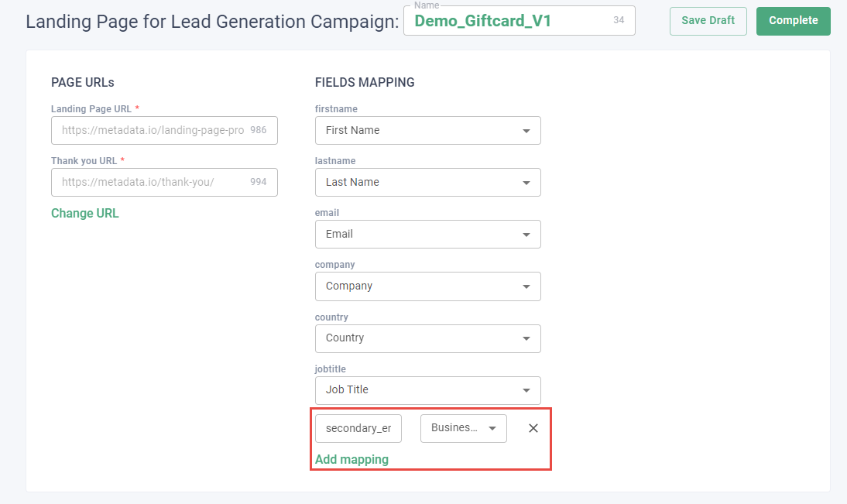Open the country field mapping selector
847x504 pixels.
coord(418,338)
